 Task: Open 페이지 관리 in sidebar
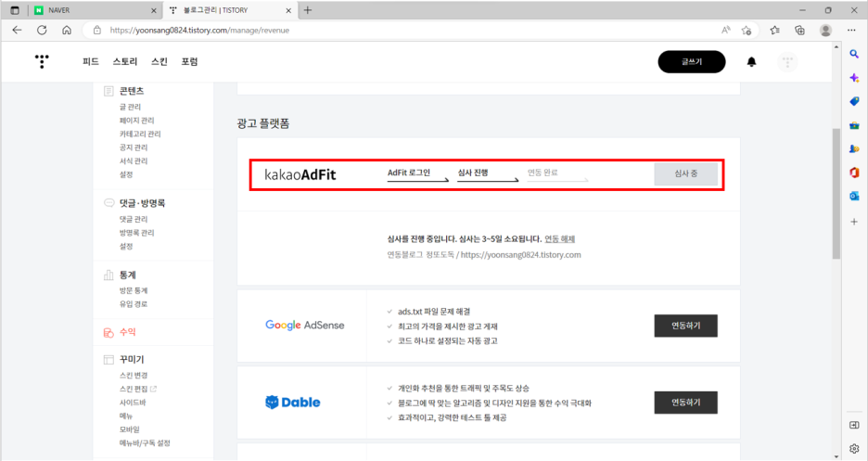click(x=136, y=120)
